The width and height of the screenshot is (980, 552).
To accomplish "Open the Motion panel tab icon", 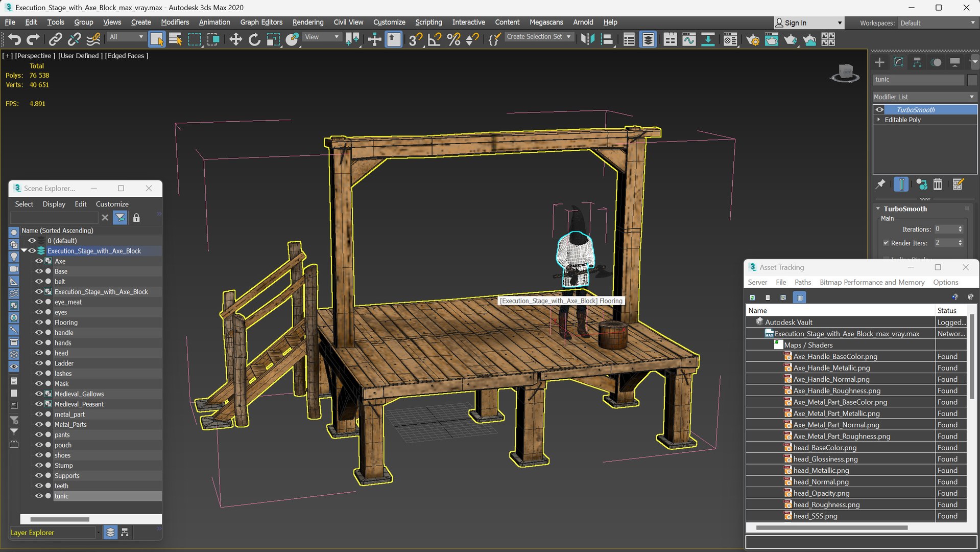I will (936, 62).
